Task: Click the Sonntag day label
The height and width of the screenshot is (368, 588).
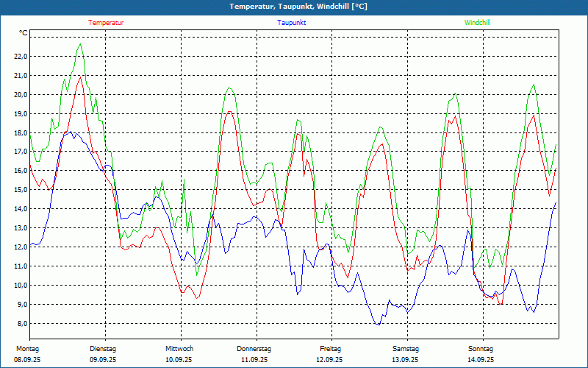Action: (481, 349)
